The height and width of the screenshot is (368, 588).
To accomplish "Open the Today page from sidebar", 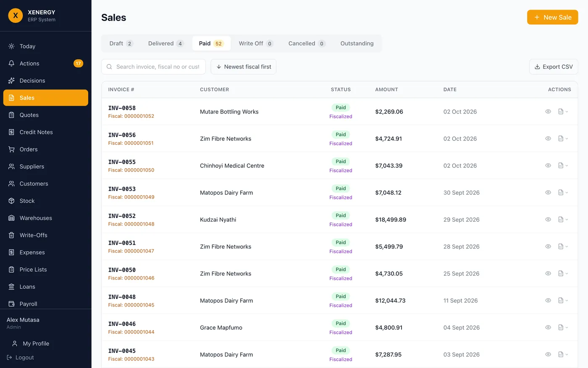I will pyautogui.click(x=46, y=46).
